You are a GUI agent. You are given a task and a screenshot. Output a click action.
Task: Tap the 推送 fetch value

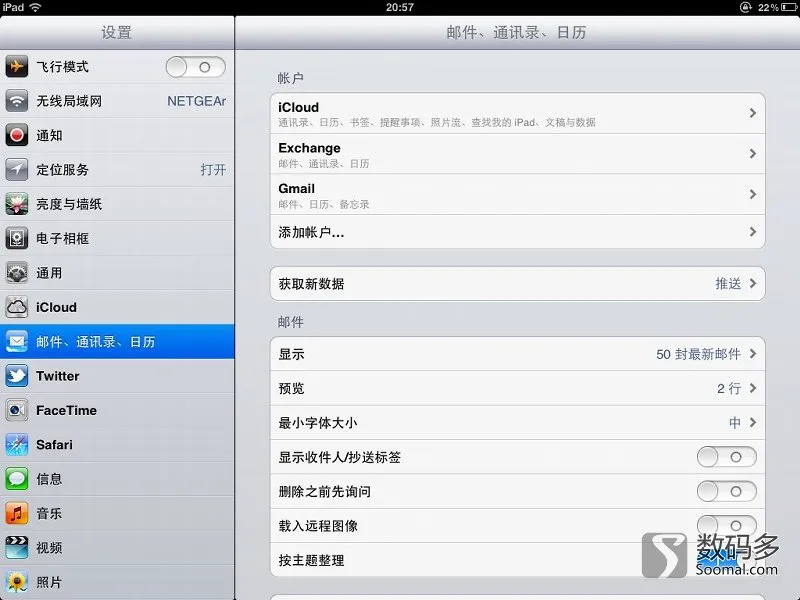coord(728,284)
